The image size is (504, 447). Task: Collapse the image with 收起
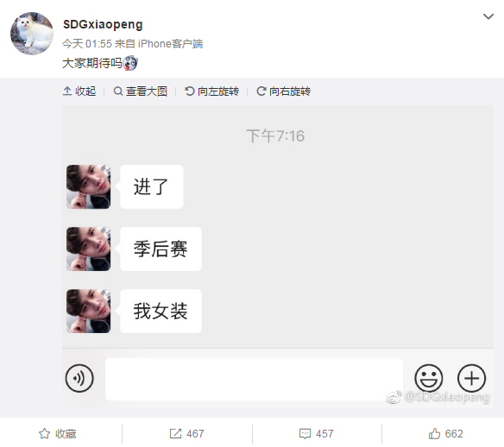79,91
